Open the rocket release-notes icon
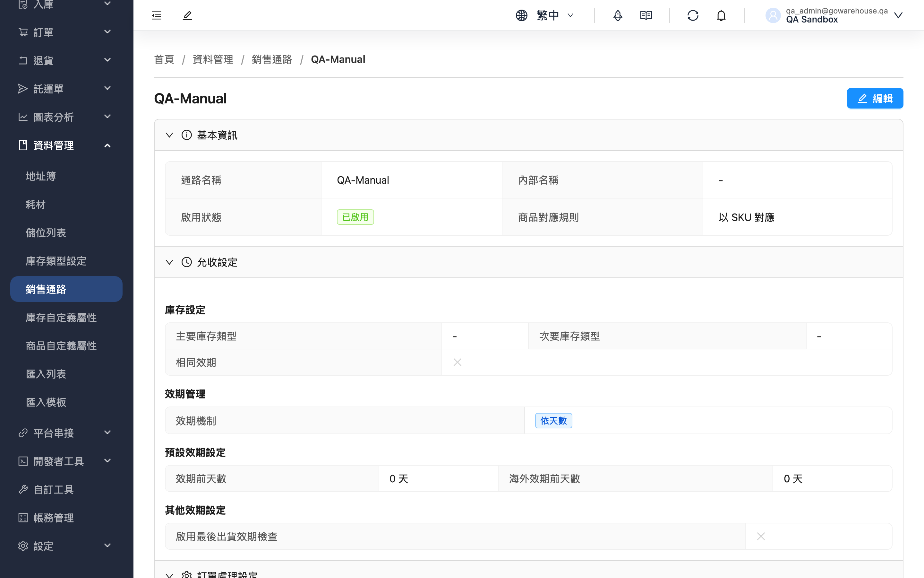The image size is (924, 578). click(618, 15)
